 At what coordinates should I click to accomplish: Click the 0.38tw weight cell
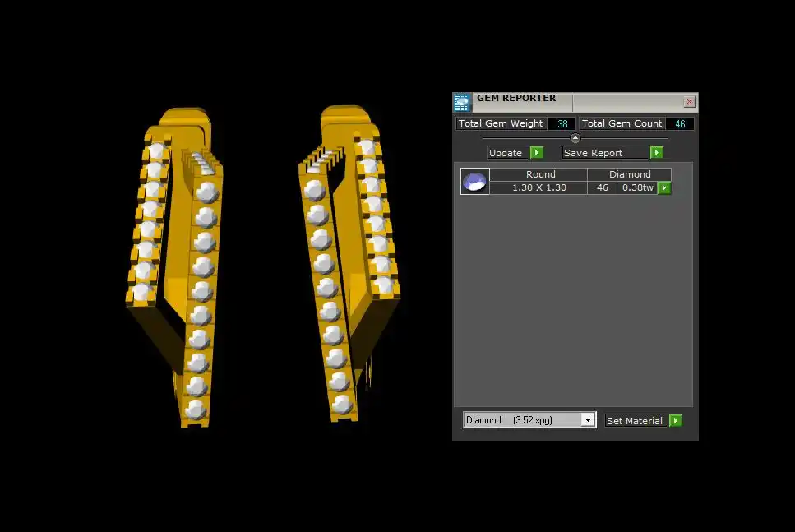pyautogui.click(x=637, y=188)
